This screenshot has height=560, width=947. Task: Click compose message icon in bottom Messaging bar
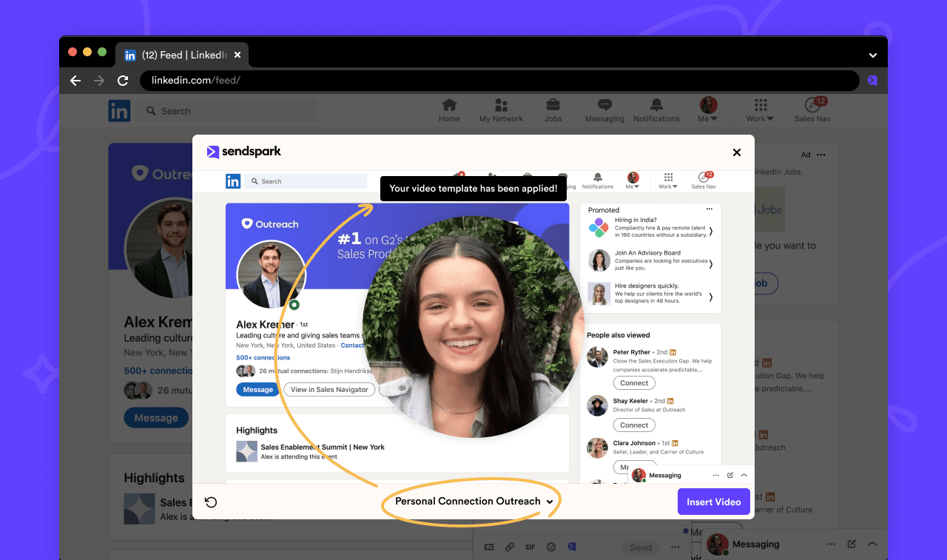pos(852,544)
